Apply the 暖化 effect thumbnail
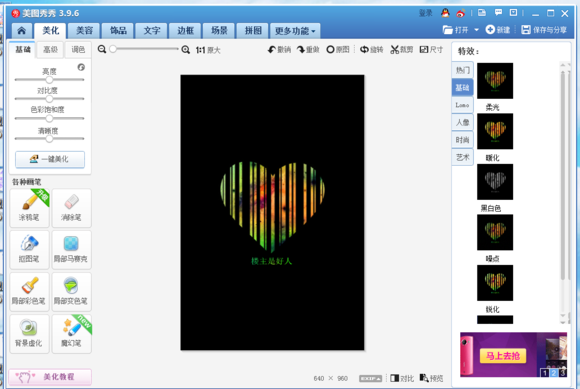 (x=495, y=131)
